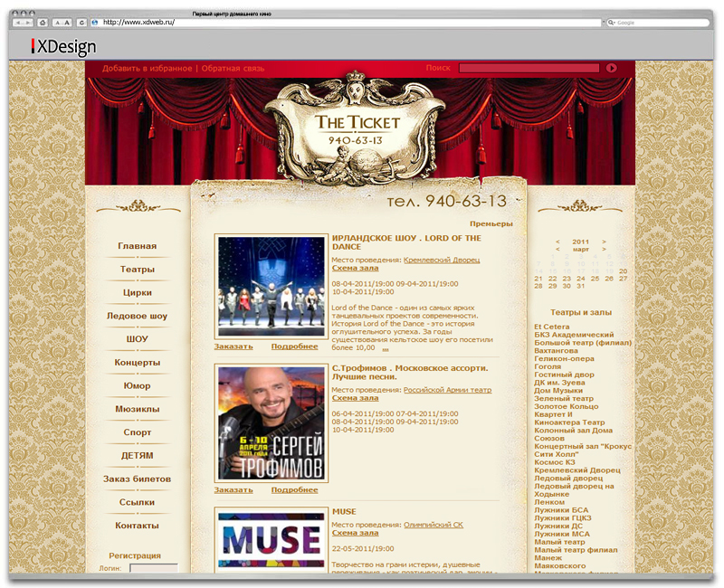
Task: Open the Контакты menu item
Action: click(x=138, y=526)
